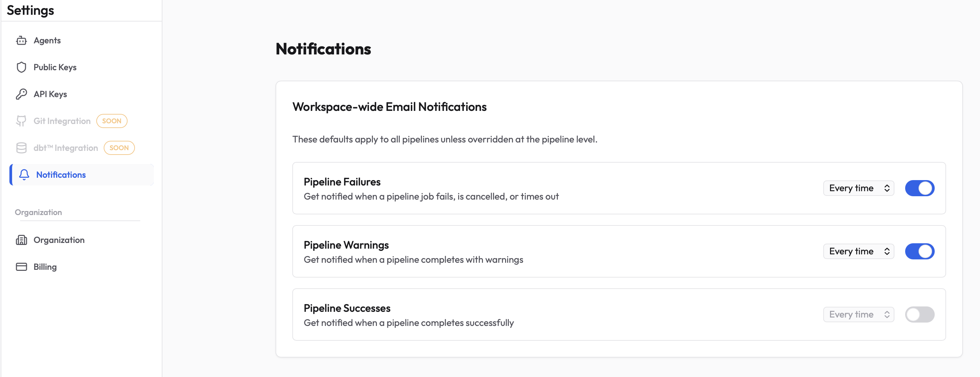Viewport: 980px width, 377px height.
Task: Open API Keys via the key icon
Action: tap(22, 94)
